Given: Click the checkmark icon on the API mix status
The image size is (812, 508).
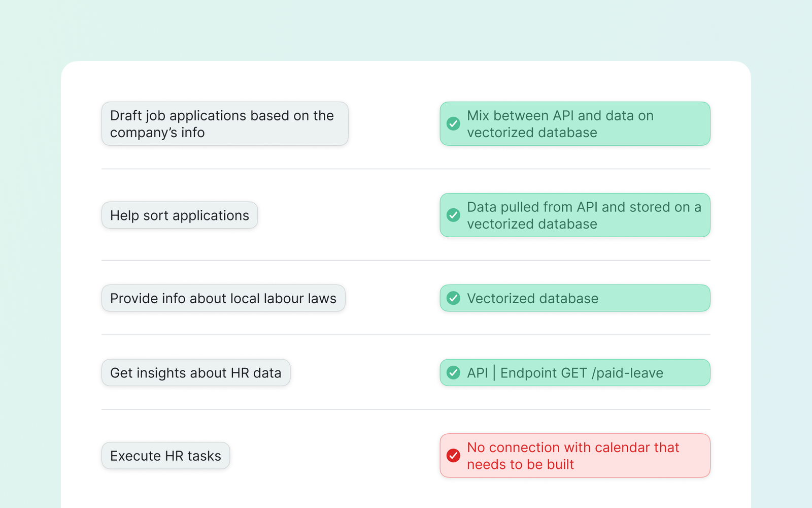Looking at the screenshot, I should (x=453, y=123).
